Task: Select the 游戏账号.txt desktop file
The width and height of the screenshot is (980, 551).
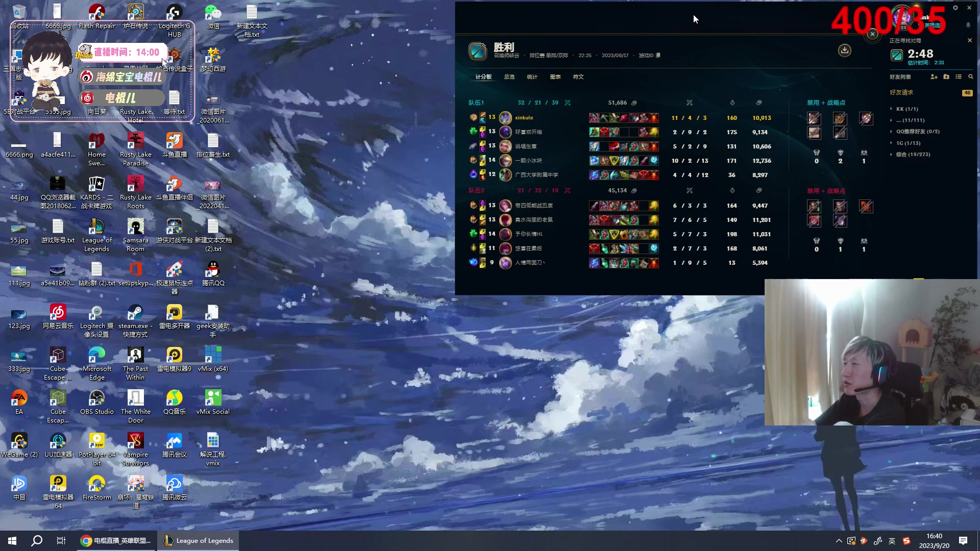Action: [x=58, y=231]
